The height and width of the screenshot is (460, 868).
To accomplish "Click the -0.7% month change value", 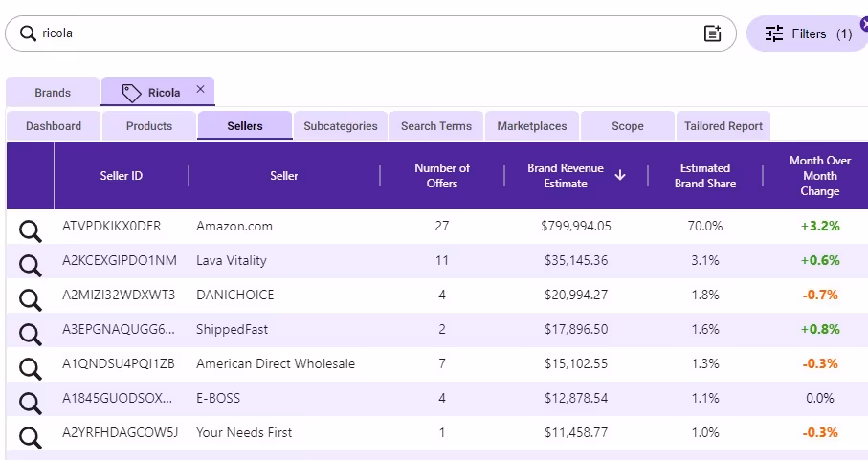I will 820,295.
